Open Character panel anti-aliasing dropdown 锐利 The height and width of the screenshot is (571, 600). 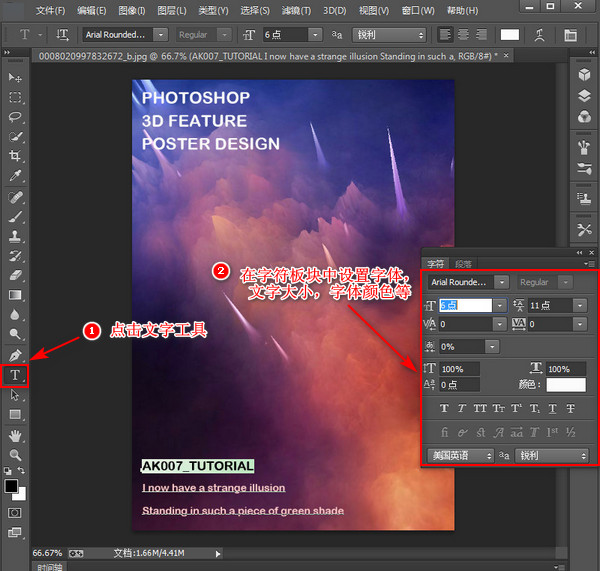click(552, 455)
